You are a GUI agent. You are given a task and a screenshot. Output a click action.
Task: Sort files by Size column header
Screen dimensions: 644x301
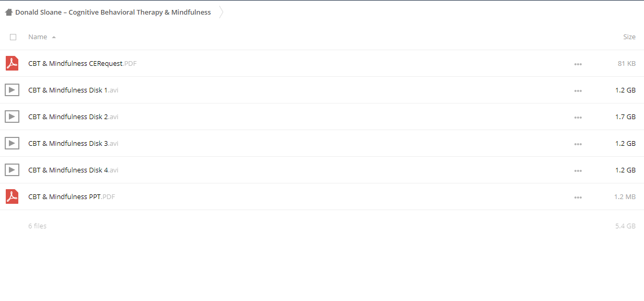click(629, 37)
